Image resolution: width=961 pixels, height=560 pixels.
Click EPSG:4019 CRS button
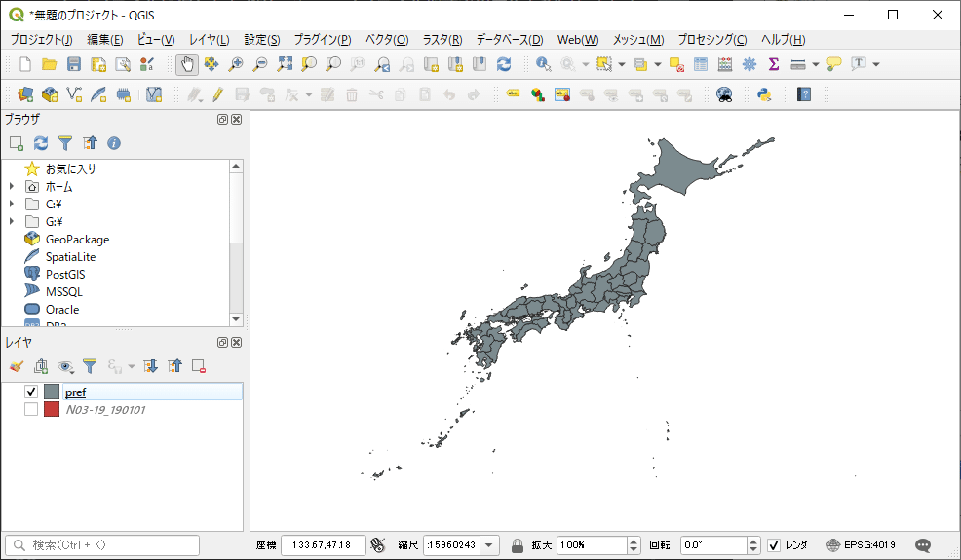coord(861,545)
